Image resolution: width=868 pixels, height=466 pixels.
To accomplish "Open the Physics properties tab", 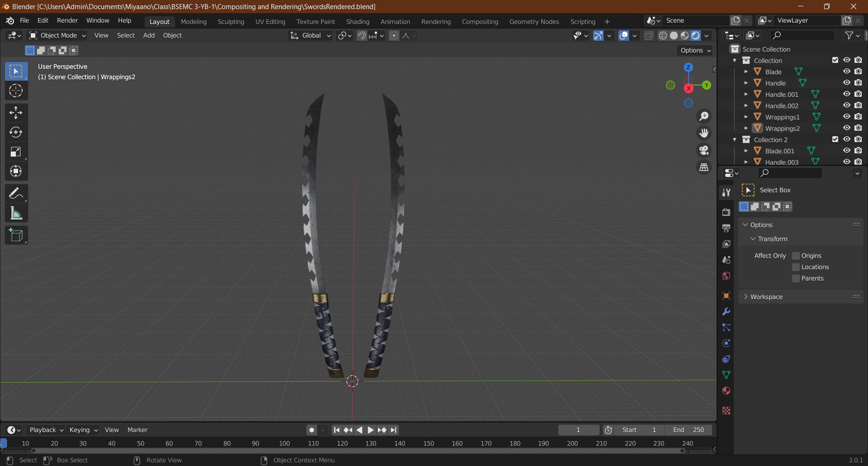I will [x=726, y=343].
